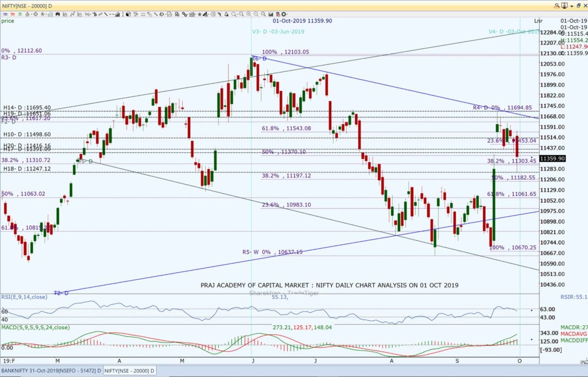This screenshot has height=377, width=588.
Task: Click the 50%, 11370.10 retracement label
Action: (284, 152)
